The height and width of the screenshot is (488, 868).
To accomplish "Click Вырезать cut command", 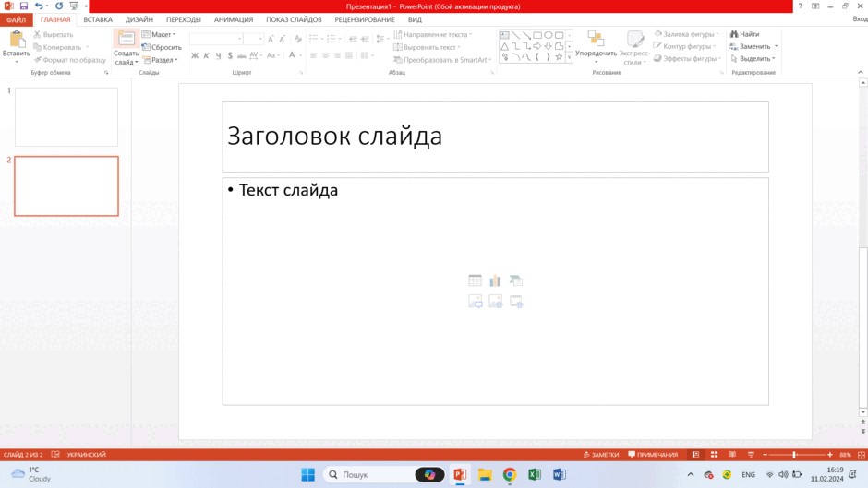I will [54, 34].
